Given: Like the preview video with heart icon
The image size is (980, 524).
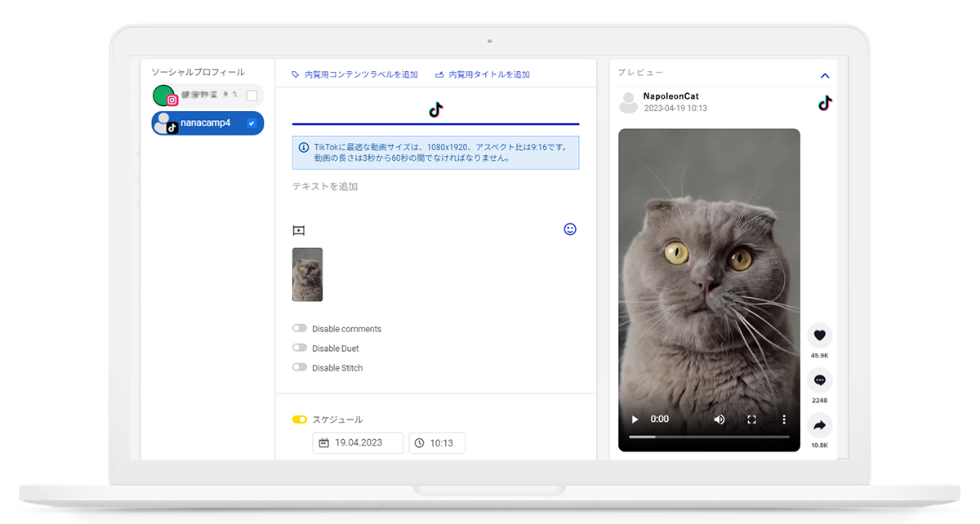Looking at the screenshot, I should pos(820,335).
